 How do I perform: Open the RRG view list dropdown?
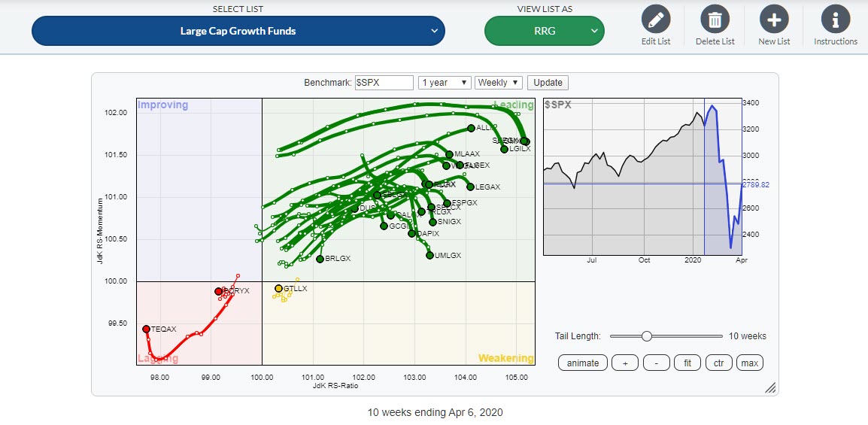[544, 31]
